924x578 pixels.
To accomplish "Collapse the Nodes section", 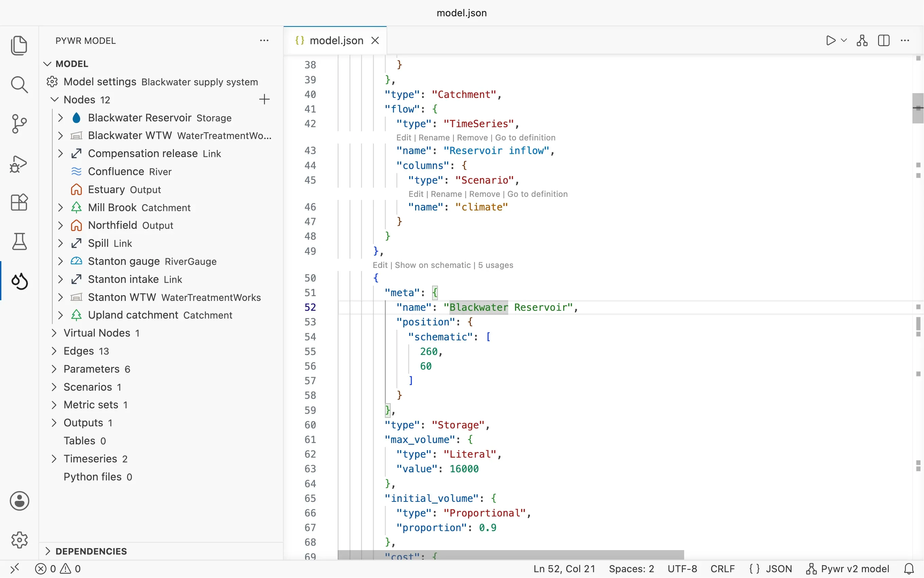I will click(x=55, y=99).
